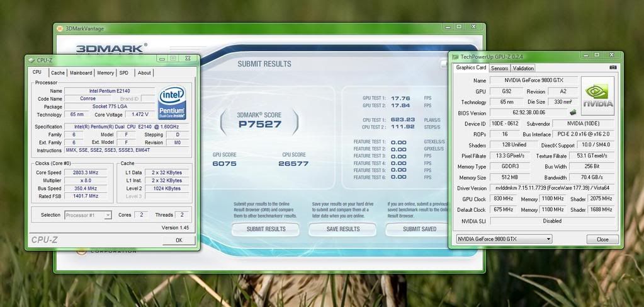
Task: Click the Rated FSB value 1401.7 MHz
Action: tap(86, 196)
